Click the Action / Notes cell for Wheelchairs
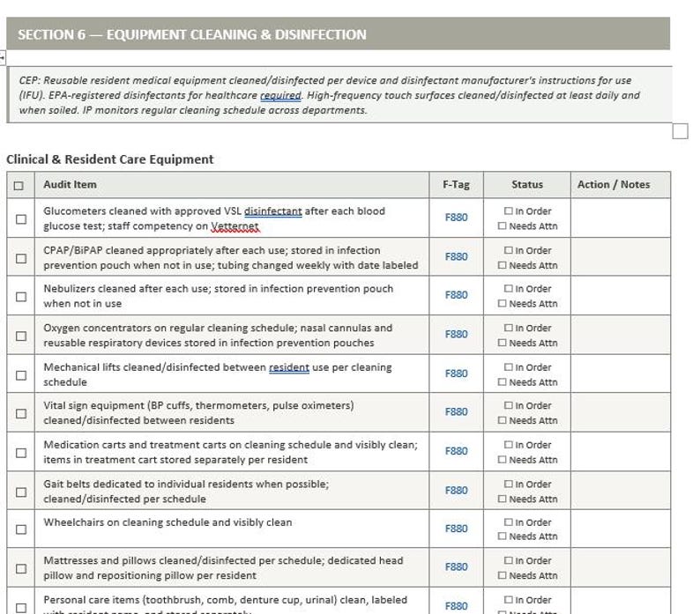This screenshot has width=700, height=614. point(621,529)
